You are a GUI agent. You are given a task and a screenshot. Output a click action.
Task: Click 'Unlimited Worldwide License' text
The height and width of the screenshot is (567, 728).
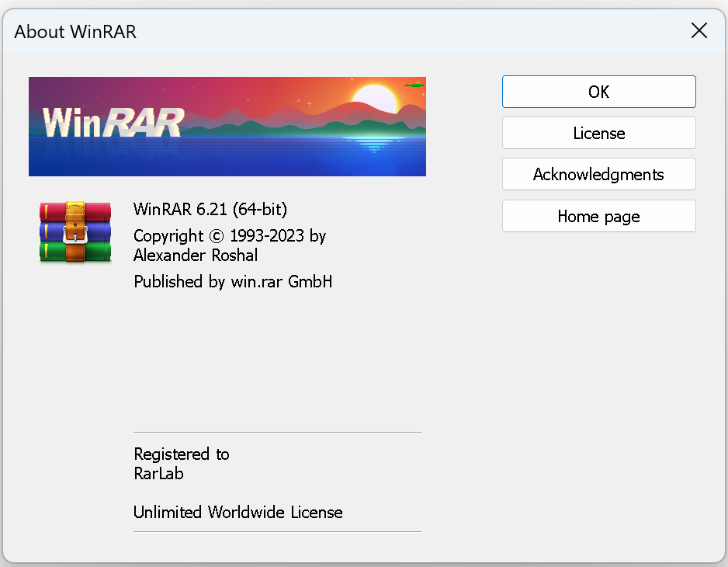point(238,512)
